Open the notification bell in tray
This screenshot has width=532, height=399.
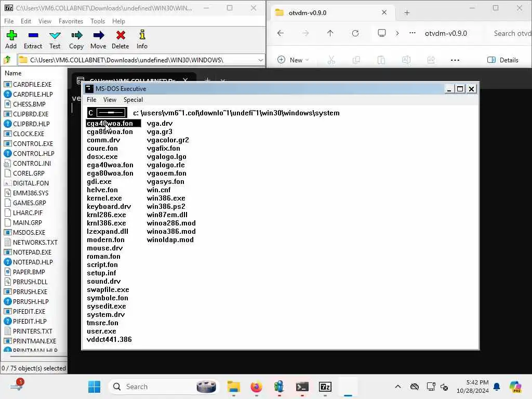tap(497, 387)
